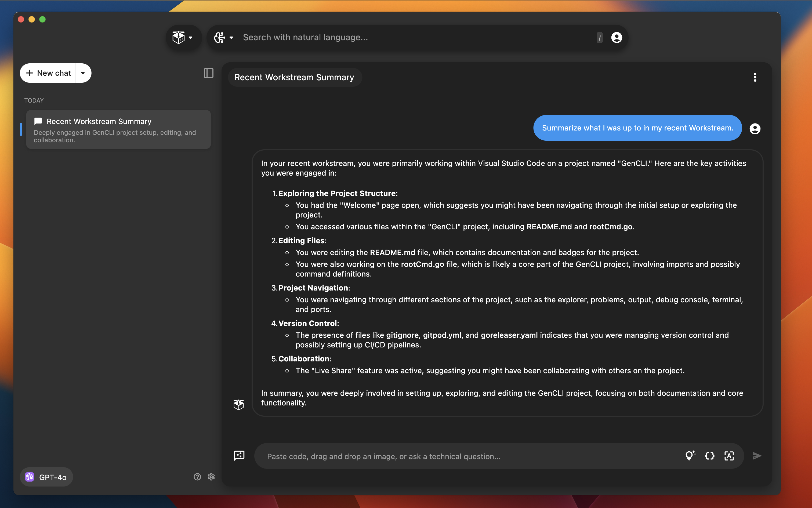812x508 pixels.
Task: Insert a code block using the braces icon
Action: 709,456
